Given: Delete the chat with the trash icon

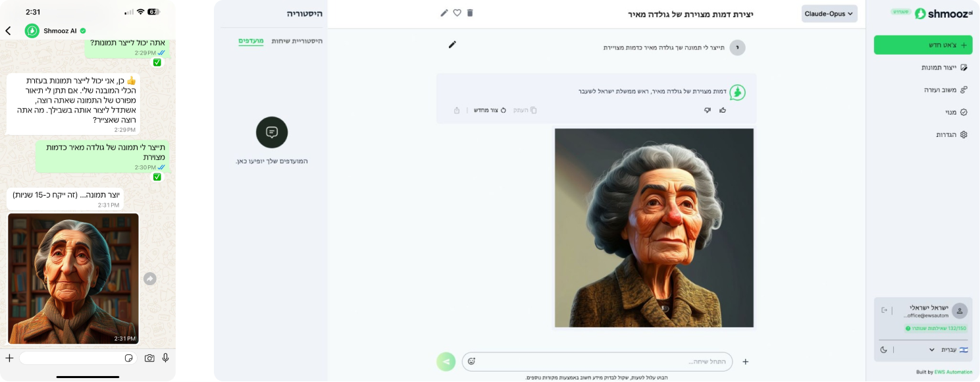Looking at the screenshot, I should pos(470,13).
